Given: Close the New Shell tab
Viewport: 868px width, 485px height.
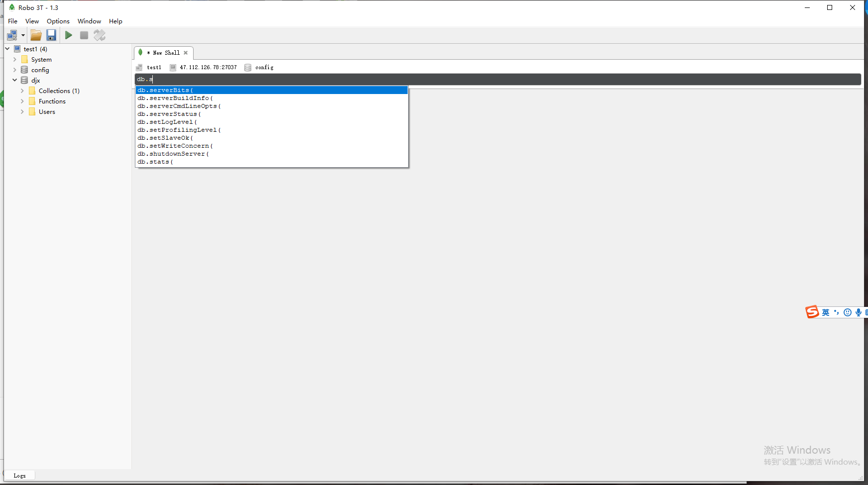Looking at the screenshot, I should pos(186,53).
